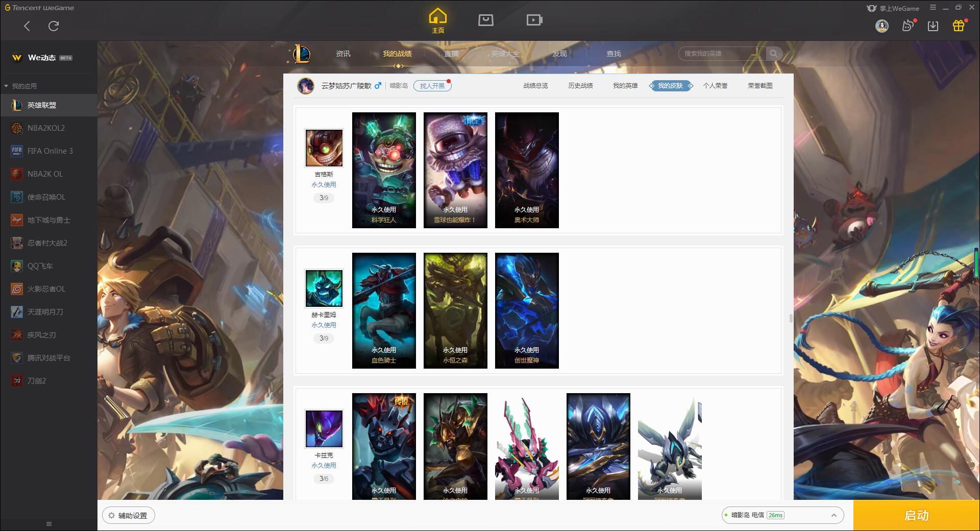Select 火影忍者OL in the app list
This screenshot has height=531, width=980.
click(48, 289)
